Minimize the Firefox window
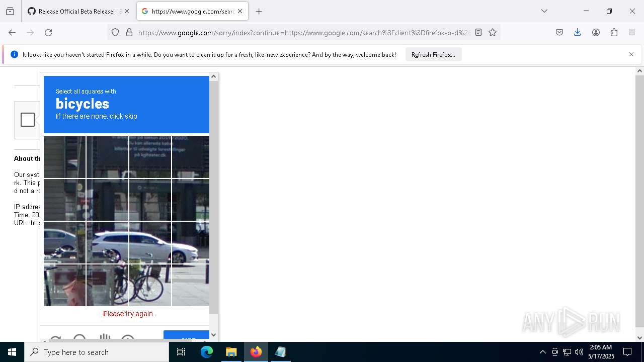Image resolution: width=644 pixels, height=362 pixels. tap(586, 11)
